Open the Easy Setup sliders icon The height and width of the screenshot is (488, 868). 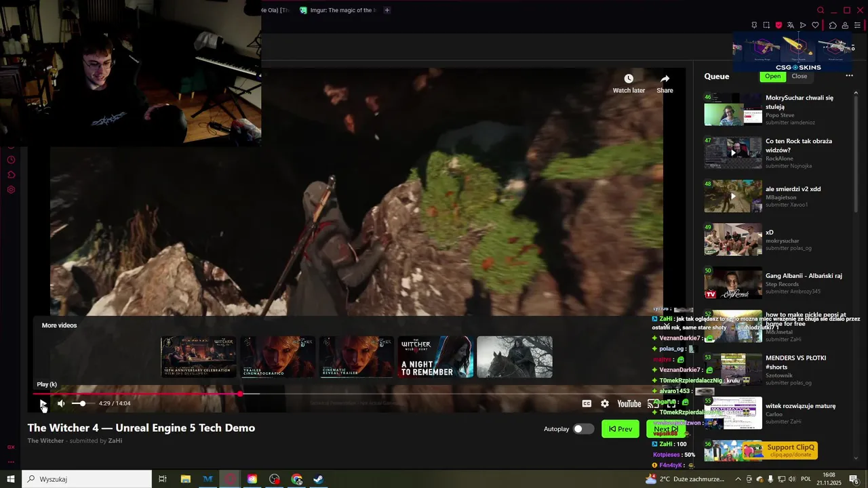click(857, 25)
